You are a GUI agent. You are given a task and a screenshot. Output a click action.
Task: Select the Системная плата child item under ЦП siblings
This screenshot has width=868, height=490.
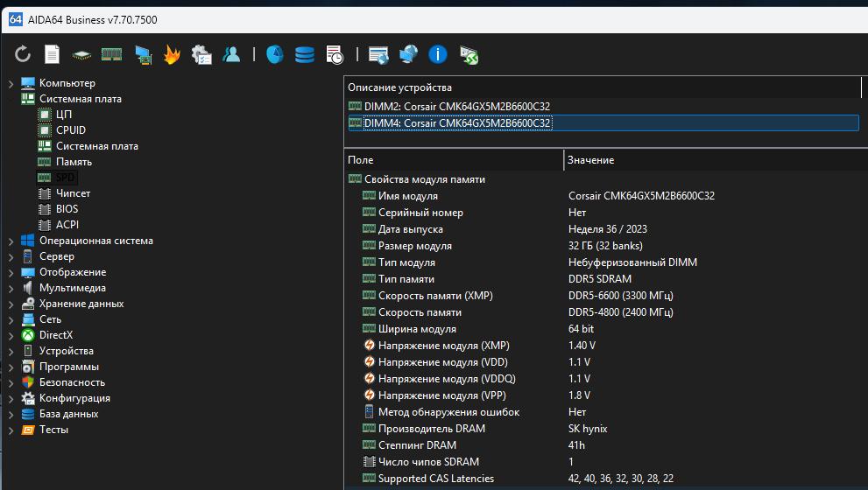coord(97,146)
